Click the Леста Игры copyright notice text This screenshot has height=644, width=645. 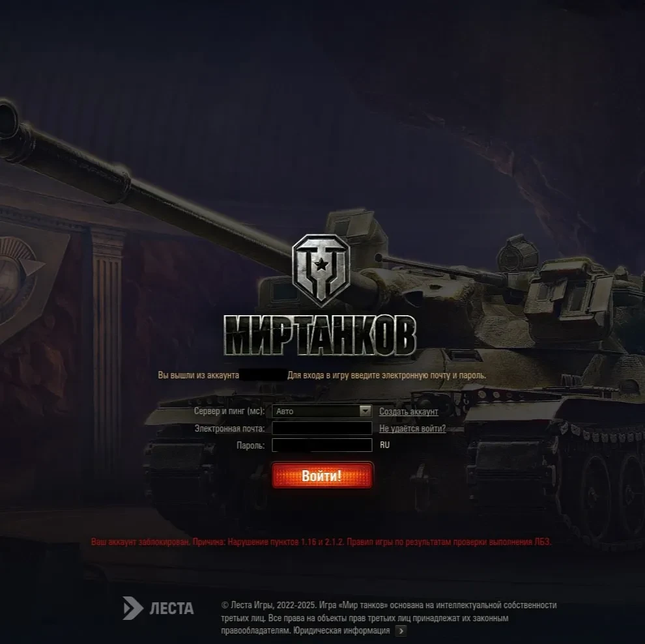coord(389,618)
